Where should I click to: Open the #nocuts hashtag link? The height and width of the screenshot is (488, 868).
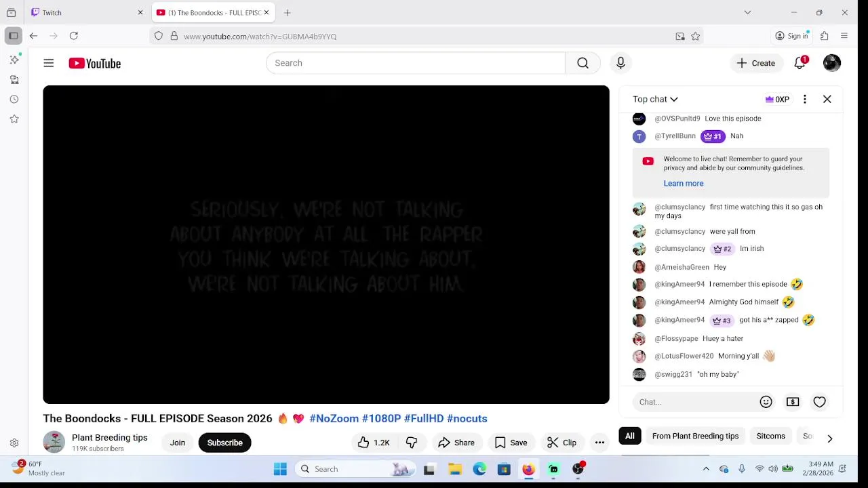pyautogui.click(x=467, y=418)
